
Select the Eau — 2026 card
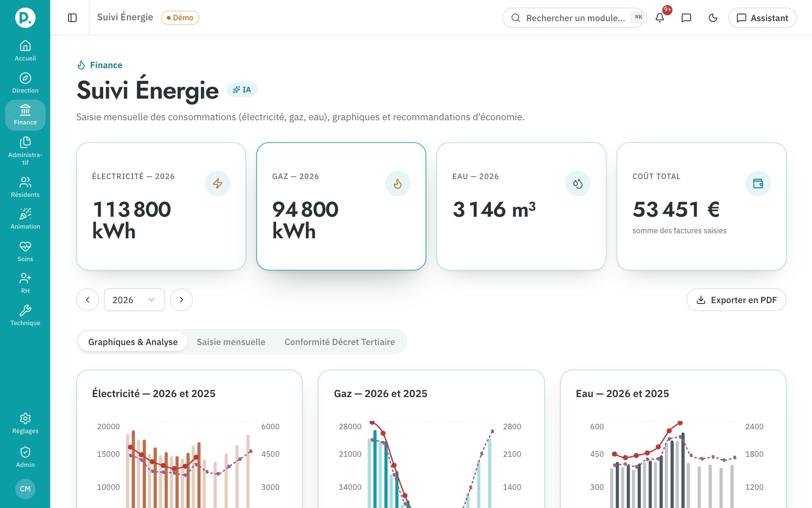(x=521, y=206)
